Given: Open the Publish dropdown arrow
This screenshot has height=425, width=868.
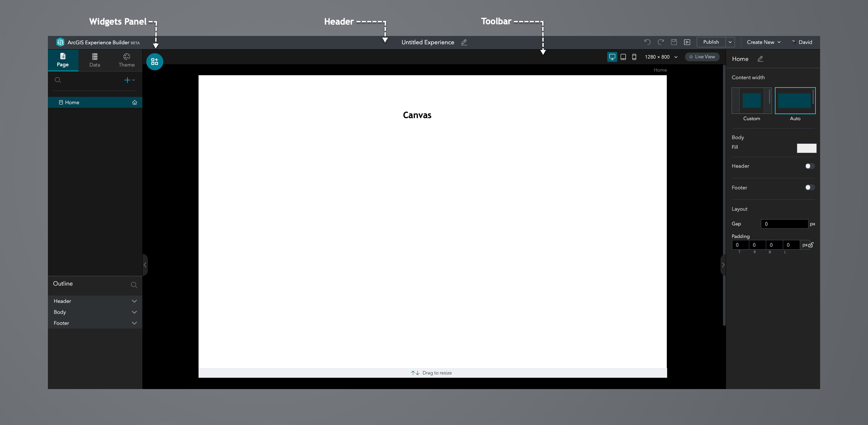Looking at the screenshot, I should click(730, 42).
